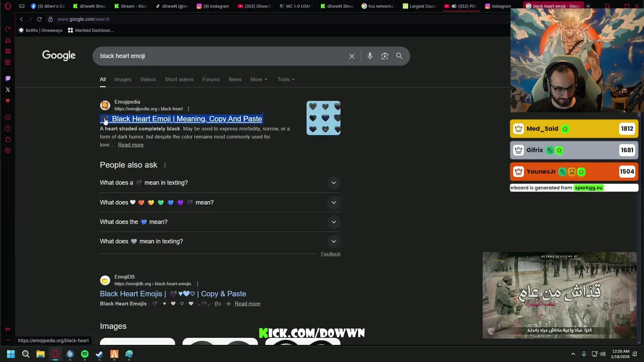The image size is (644, 362).
Task: Click the Feedback link
Action: (x=331, y=254)
